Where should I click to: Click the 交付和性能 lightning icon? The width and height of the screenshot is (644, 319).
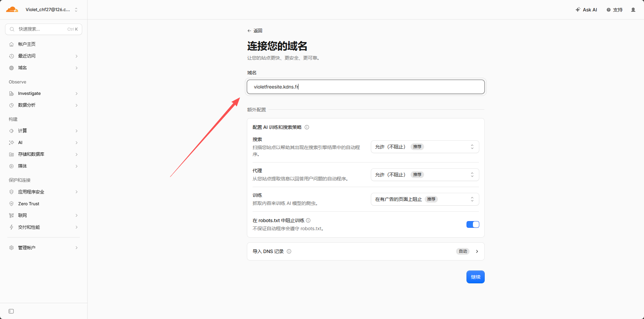click(11, 227)
